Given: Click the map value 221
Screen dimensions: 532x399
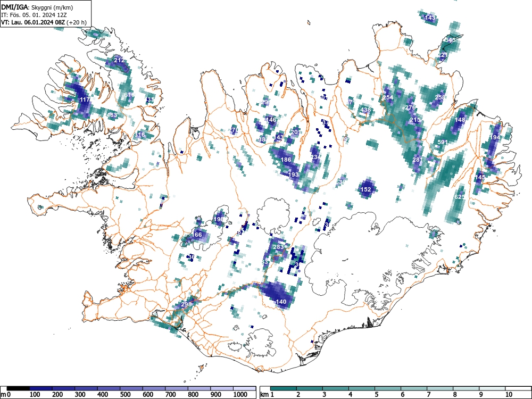Looking at the screenshot, I should 443,55.
